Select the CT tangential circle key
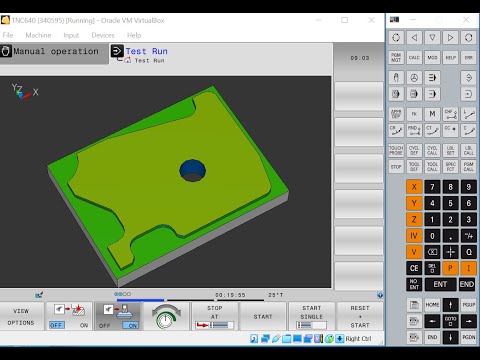Viewport: 480px width, 360px height. click(x=432, y=130)
